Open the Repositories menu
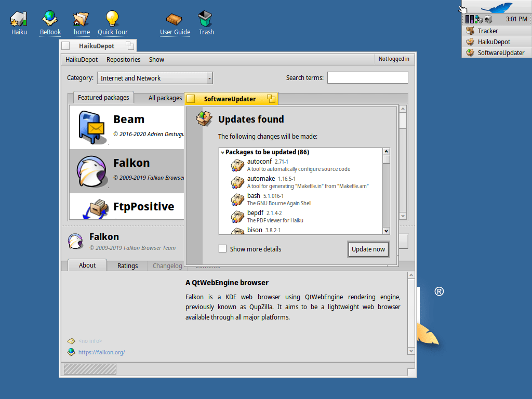Screen dimensions: 532x399 (123, 59)
